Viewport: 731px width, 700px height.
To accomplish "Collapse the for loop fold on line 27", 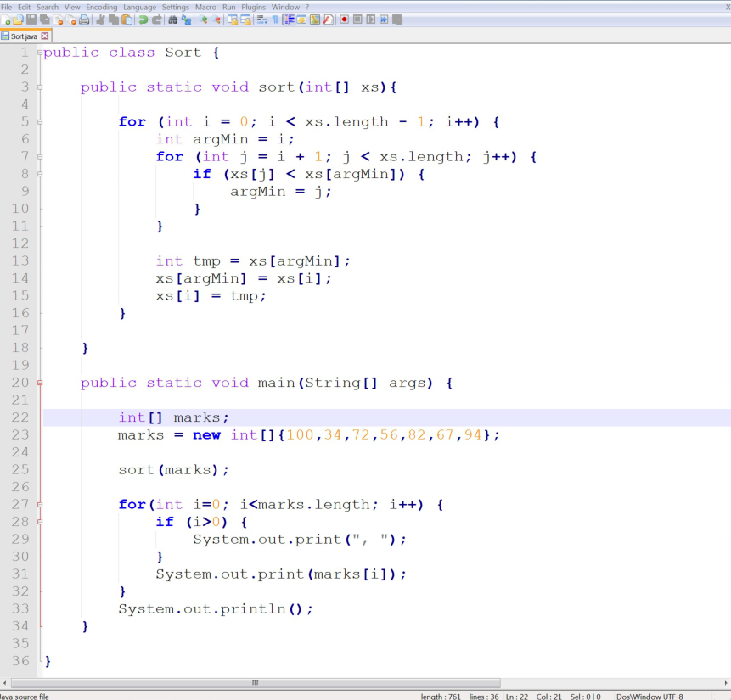I will (40, 505).
